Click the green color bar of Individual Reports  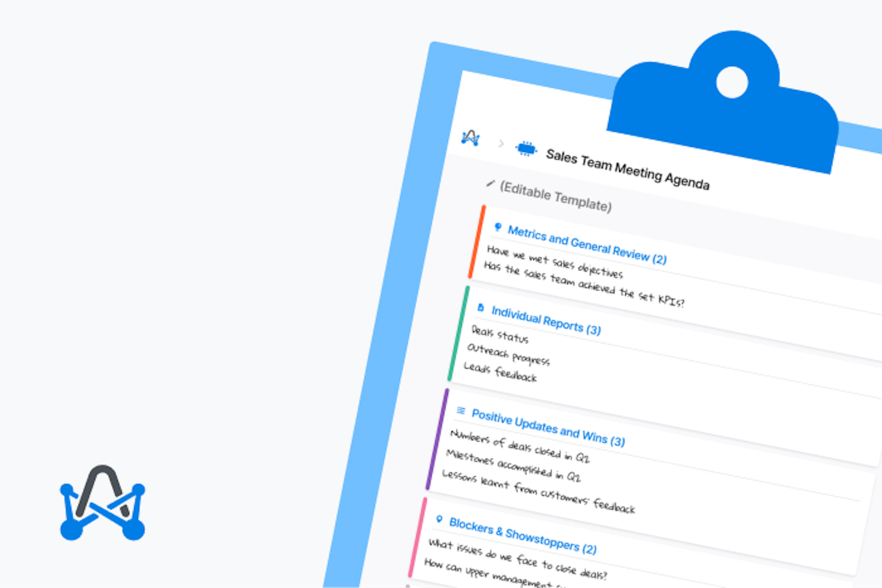click(458, 334)
